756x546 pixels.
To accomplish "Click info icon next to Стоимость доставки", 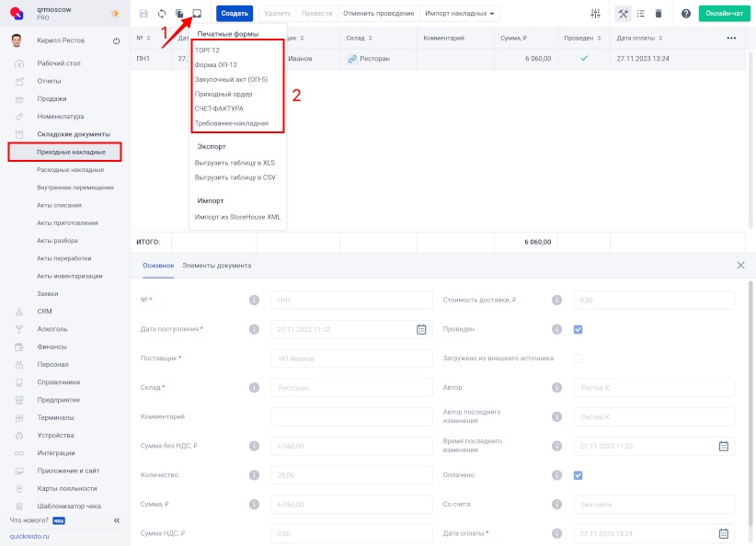I will coord(556,301).
